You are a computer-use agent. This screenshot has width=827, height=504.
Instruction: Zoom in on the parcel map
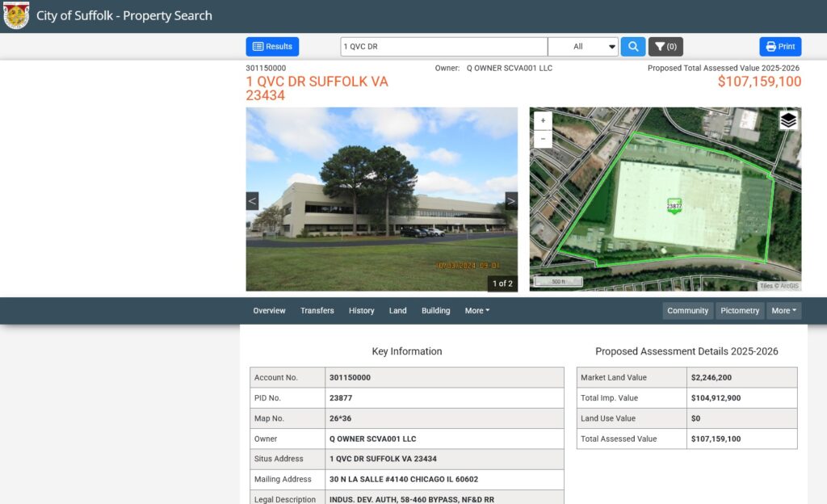pyautogui.click(x=543, y=120)
